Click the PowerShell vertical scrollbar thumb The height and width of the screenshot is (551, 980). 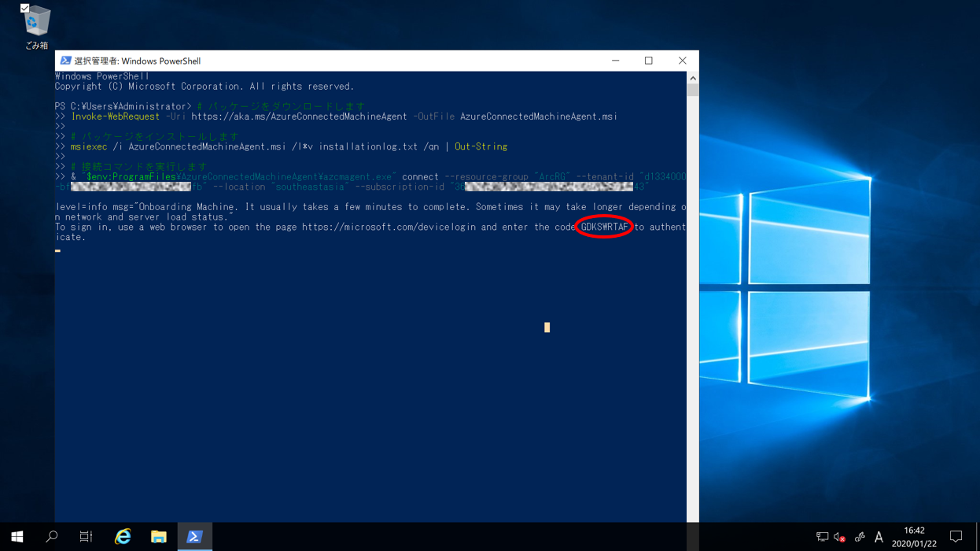coord(693,90)
